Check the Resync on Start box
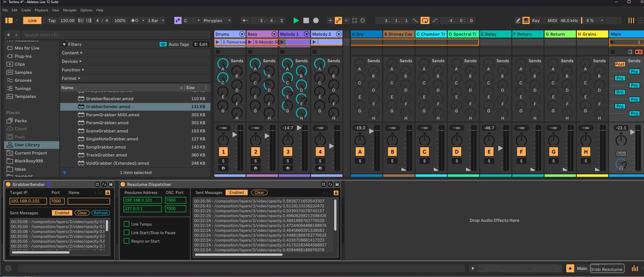Image resolution: width=644 pixels, height=277 pixels. click(126, 241)
